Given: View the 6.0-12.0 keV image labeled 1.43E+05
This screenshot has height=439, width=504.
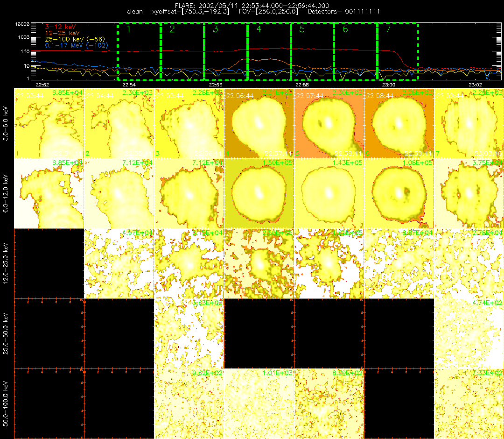Looking at the screenshot, I should [x=329, y=193].
